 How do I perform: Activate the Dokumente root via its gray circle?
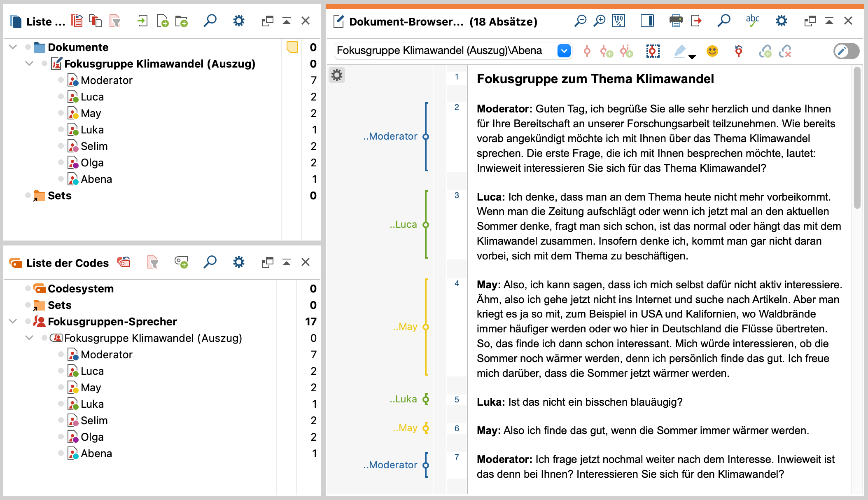(x=28, y=47)
